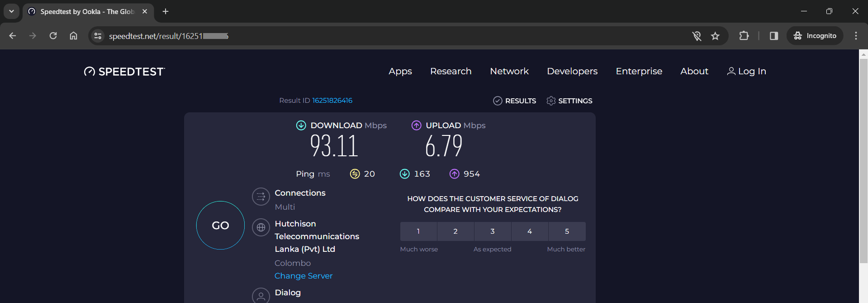Screen dimensions: 868x303
Task: Open the Network menu item
Action: pyautogui.click(x=509, y=71)
